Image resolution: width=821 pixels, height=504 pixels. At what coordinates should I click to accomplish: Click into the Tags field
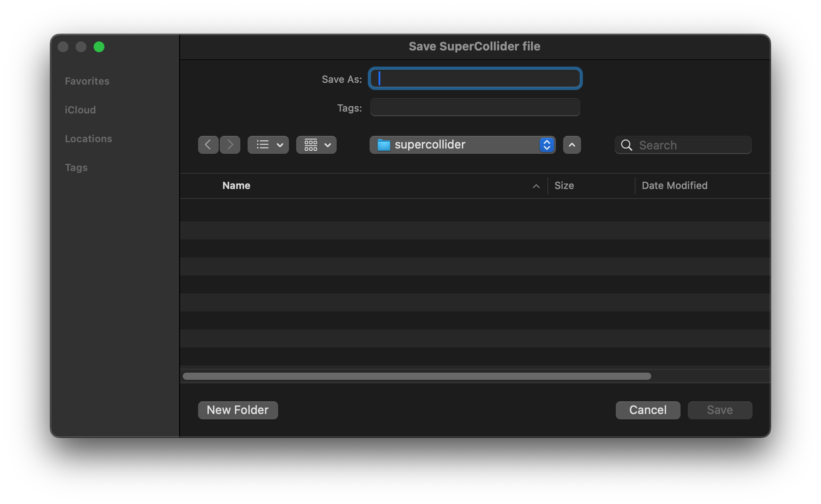(x=475, y=107)
